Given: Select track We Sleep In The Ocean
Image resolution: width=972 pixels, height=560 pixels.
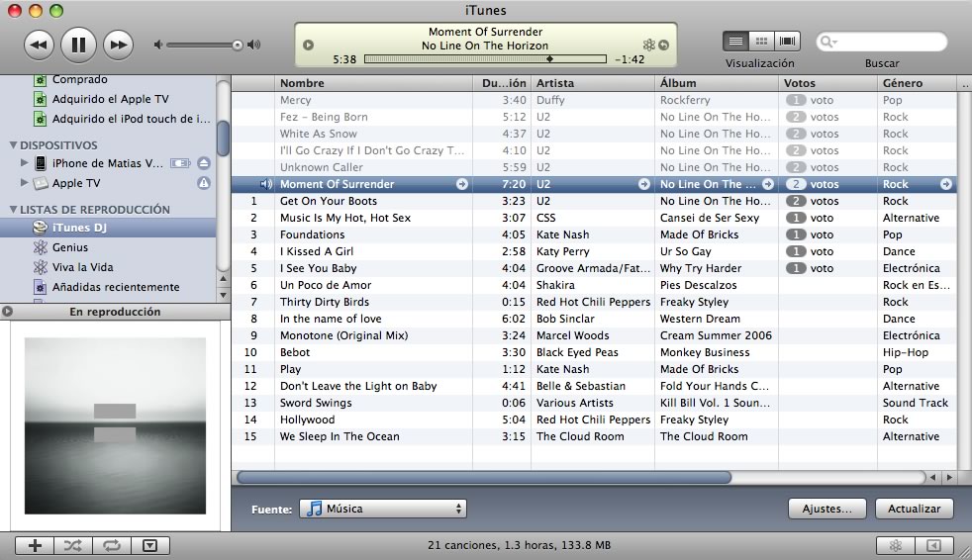Looking at the screenshot, I should pos(594,436).
